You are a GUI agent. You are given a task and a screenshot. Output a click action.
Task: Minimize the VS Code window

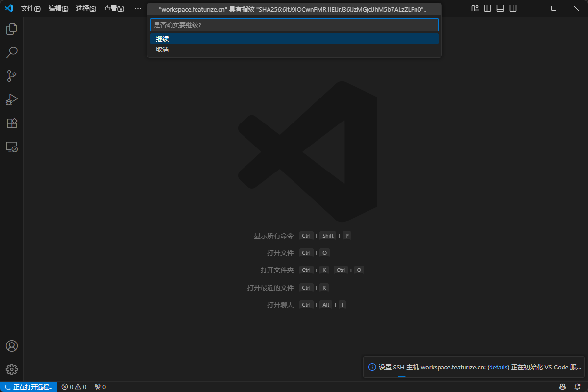pos(531,8)
